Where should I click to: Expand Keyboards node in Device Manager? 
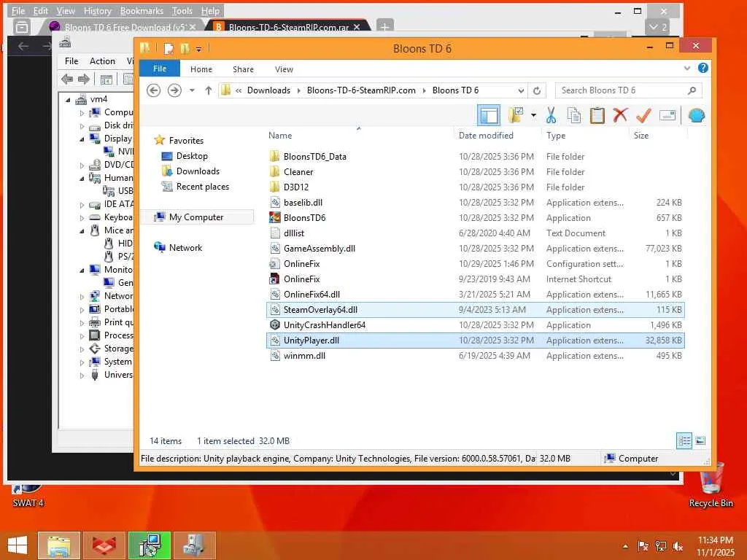(82, 218)
